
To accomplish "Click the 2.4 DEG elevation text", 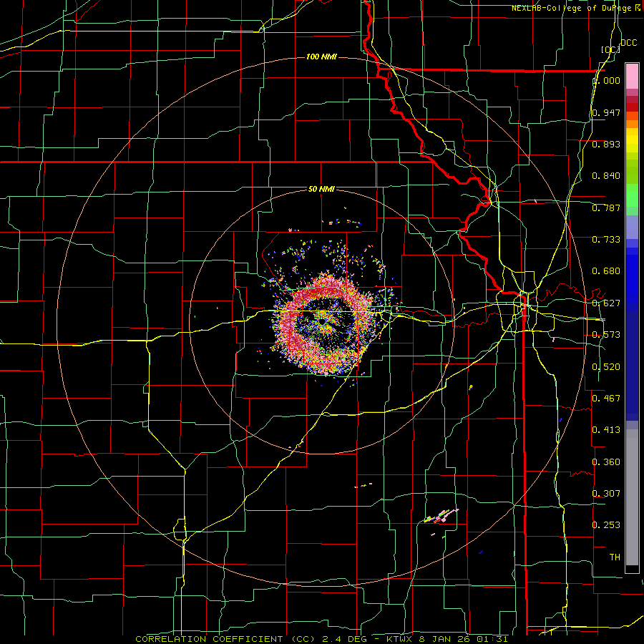I will [343, 639].
